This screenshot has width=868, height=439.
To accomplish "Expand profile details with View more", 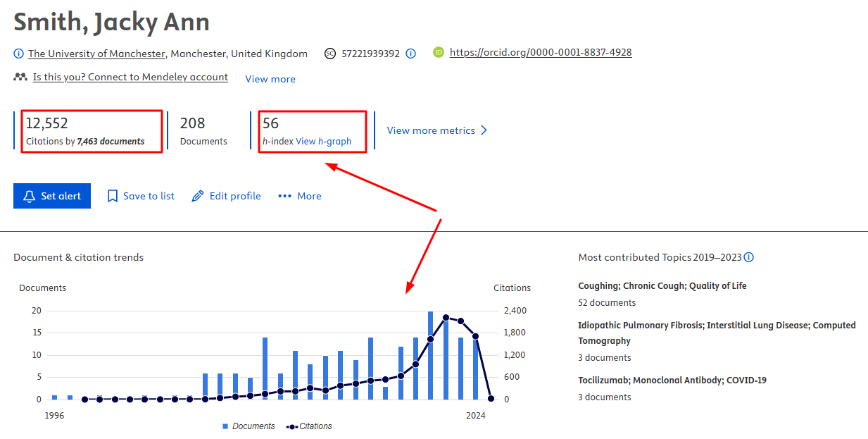I will (x=270, y=79).
